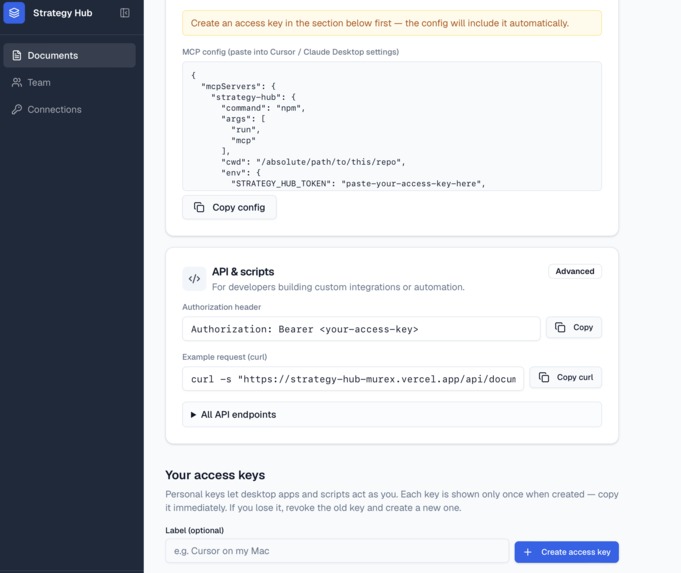Click the curl example request field

353,379
